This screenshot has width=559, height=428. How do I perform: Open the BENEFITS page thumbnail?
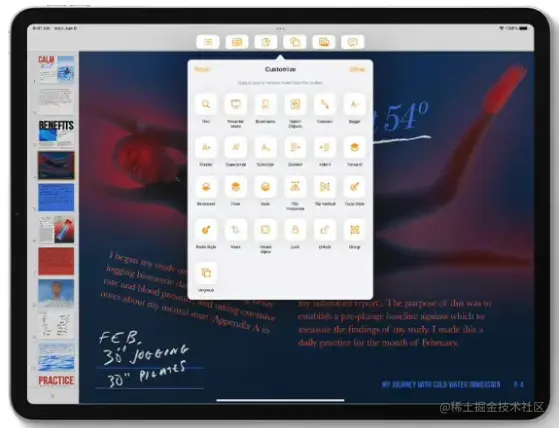click(56, 133)
